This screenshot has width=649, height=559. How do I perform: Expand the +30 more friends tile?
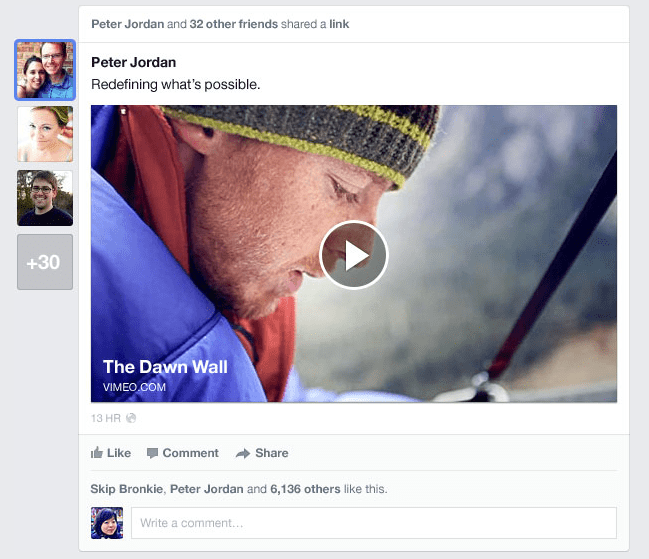(45, 262)
